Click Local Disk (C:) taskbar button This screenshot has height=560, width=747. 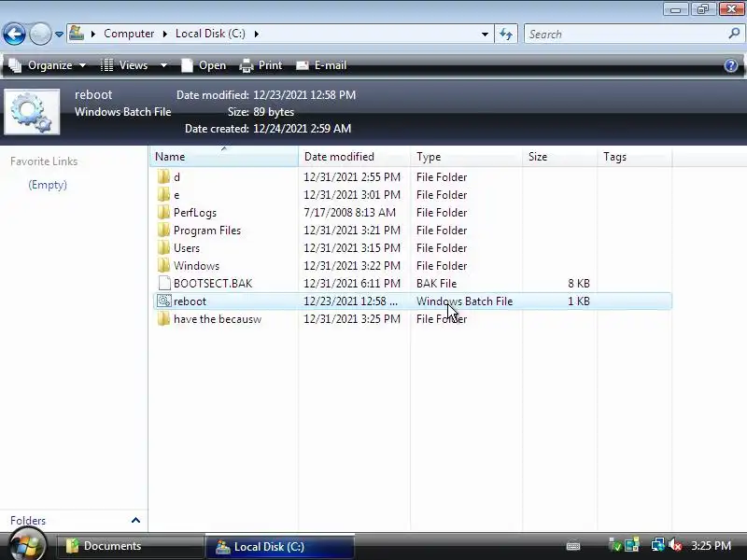(x=280, y=546)
